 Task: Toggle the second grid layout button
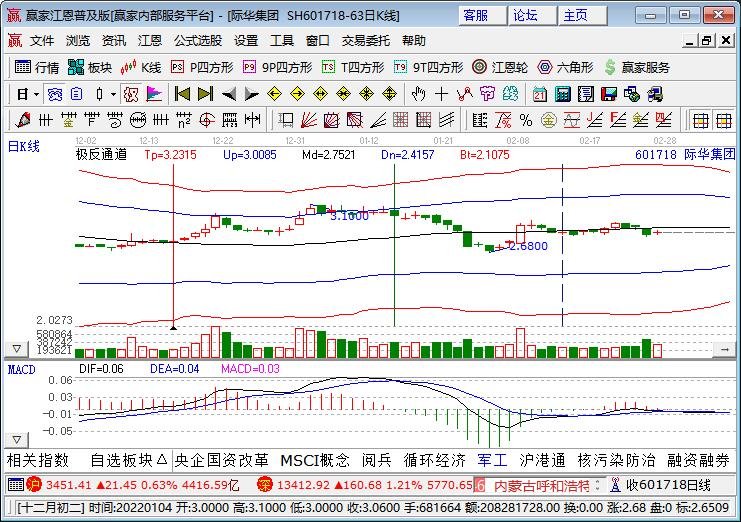(724, 120)
